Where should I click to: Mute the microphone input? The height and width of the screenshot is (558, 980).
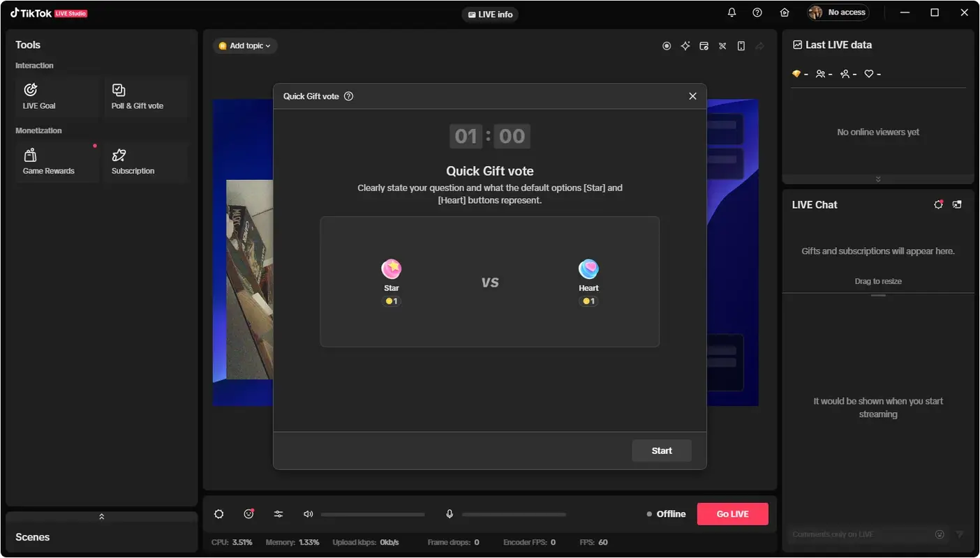point(450,514)
